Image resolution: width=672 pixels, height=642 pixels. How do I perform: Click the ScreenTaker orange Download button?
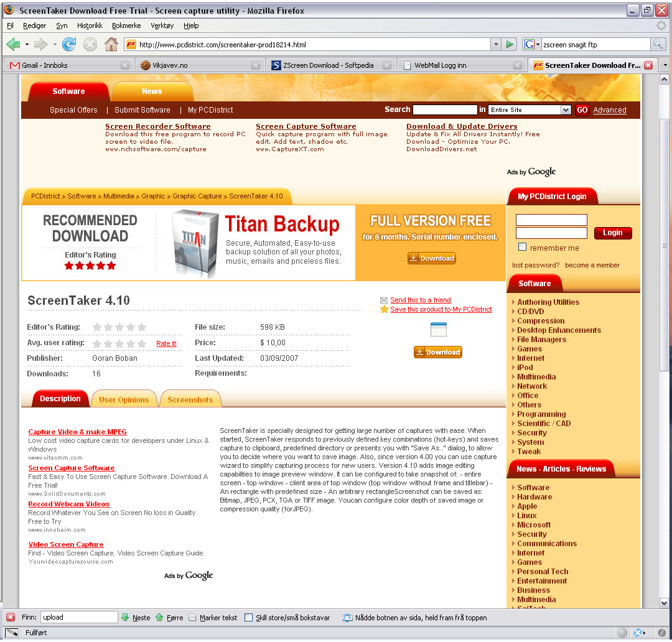437,352
